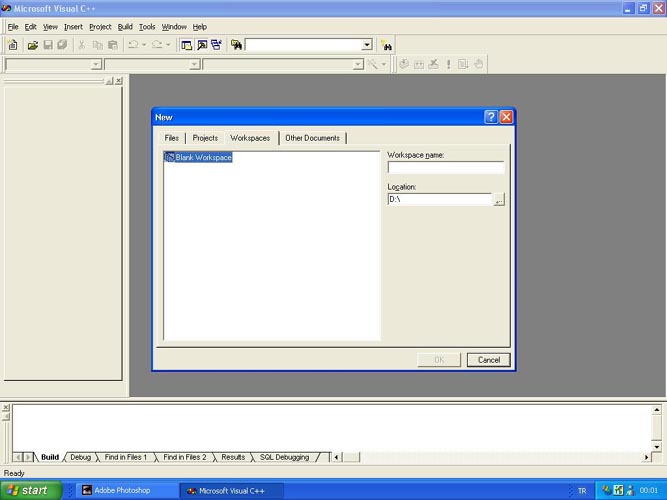Image resolution: width=667 pixels, height=500 pixels.
Task: Click the Save floppy disk icon
Action: coord(48,45)
